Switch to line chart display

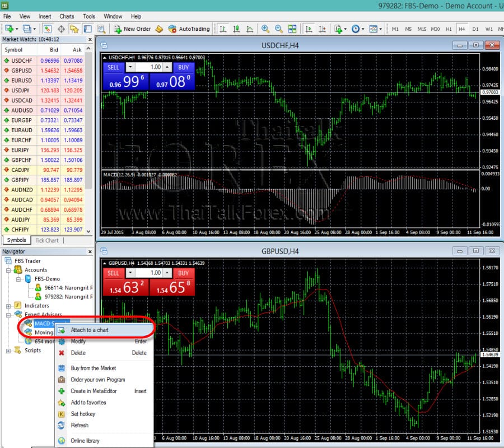coord(250,29)
